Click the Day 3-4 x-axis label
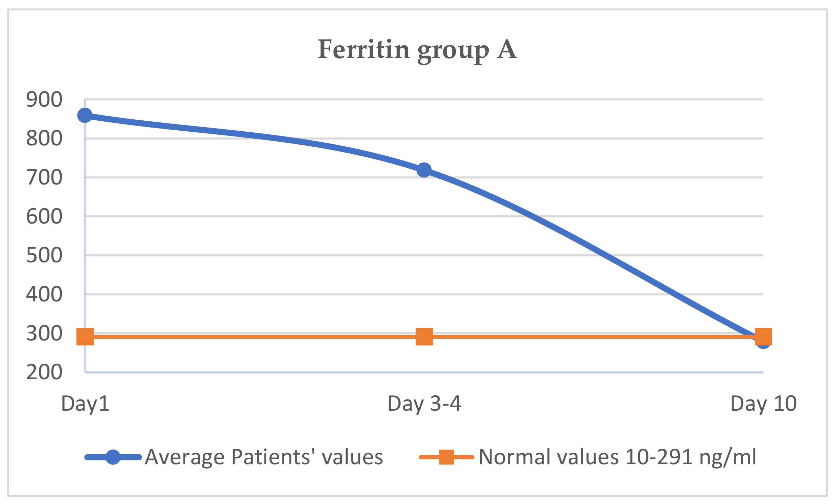The height and width of the screenshot is (504, 836). coord(424,404)
